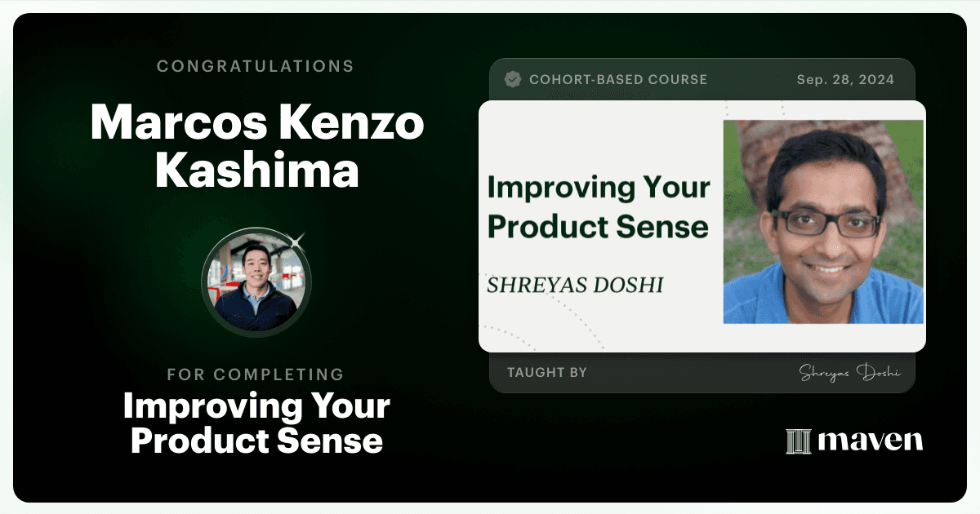The width and height of the screenshot is (980, 514).
Task: Click the Shreyas Doshi signature
Action: click(849, 373)
